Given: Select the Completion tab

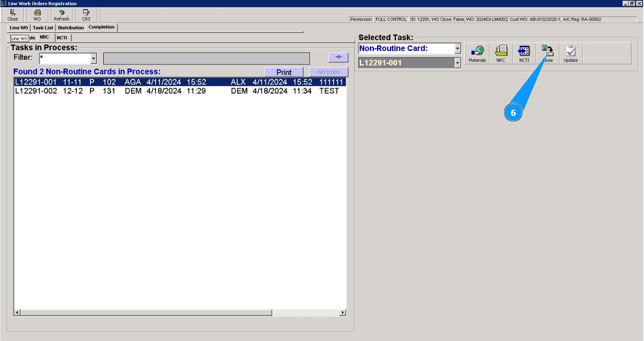Looking at the screenshot, I should [x=101, y=27].
